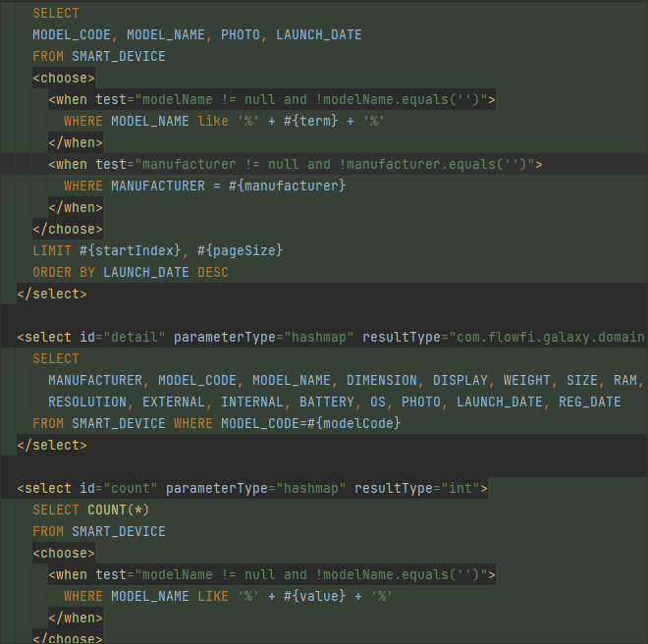The width and height of the screenshot is (648, 644).
Task: Click "WHERE MODEL_NAME like '%' + #{term}" line
Action: coord(225,121)
